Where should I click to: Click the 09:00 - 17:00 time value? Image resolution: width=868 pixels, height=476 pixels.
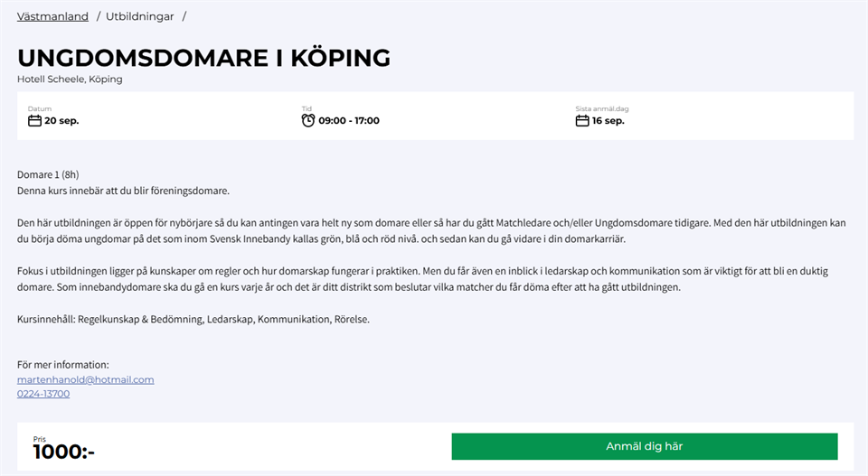pyautogui.click(x=349, y=120)
